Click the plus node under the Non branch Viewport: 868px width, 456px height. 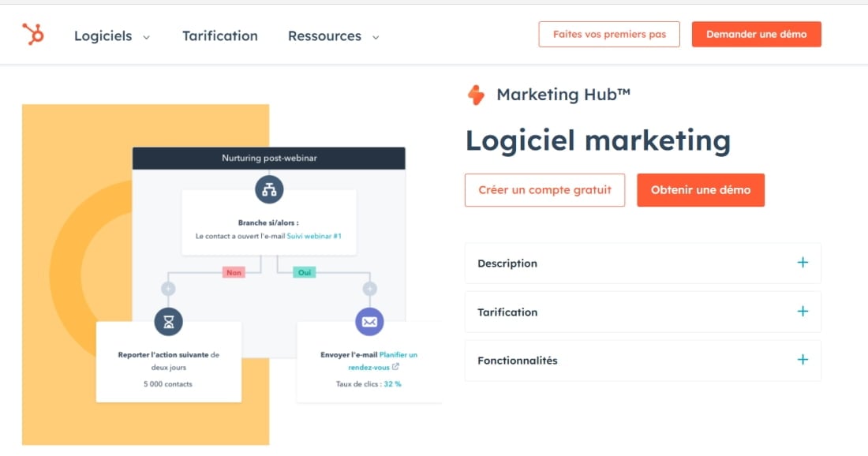[168, 288]
